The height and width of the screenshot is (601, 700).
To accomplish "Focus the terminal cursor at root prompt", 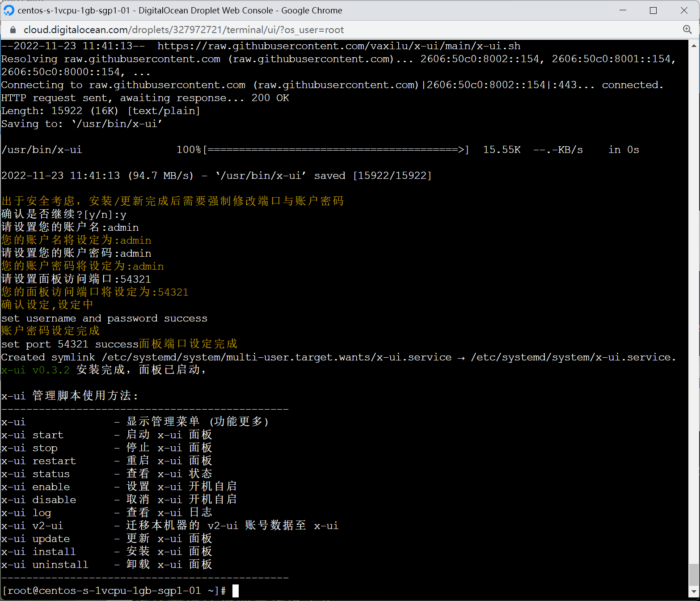I will pos(236,591).
